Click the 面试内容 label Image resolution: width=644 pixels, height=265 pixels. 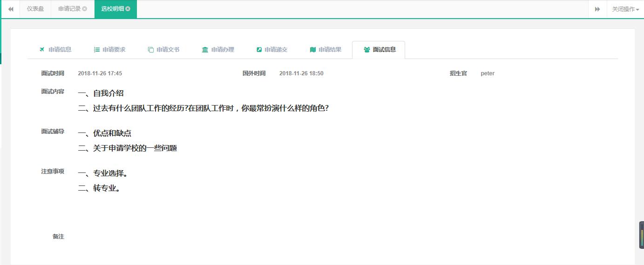[x=53, y=92]
